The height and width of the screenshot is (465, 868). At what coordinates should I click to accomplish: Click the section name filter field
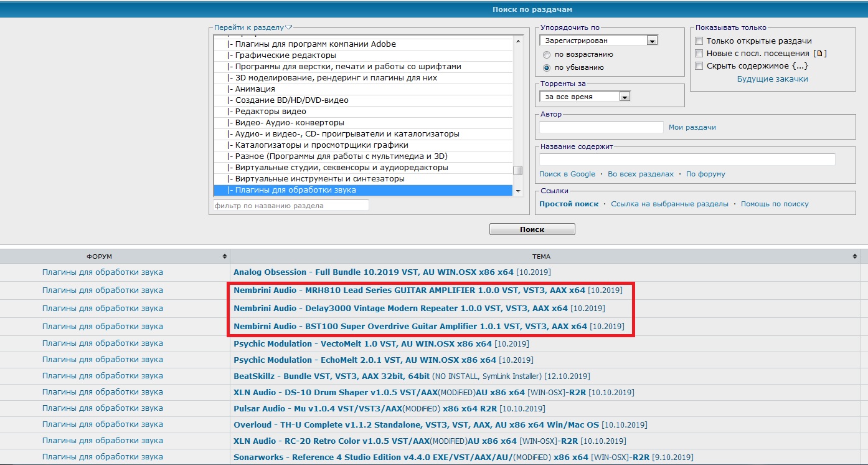click(291, 205)
